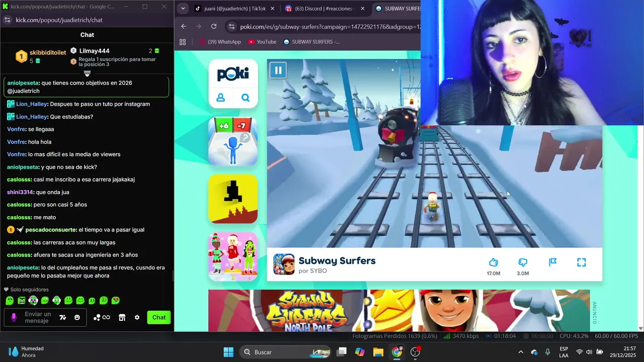Report the game with the flag icon

pos(552,262)
